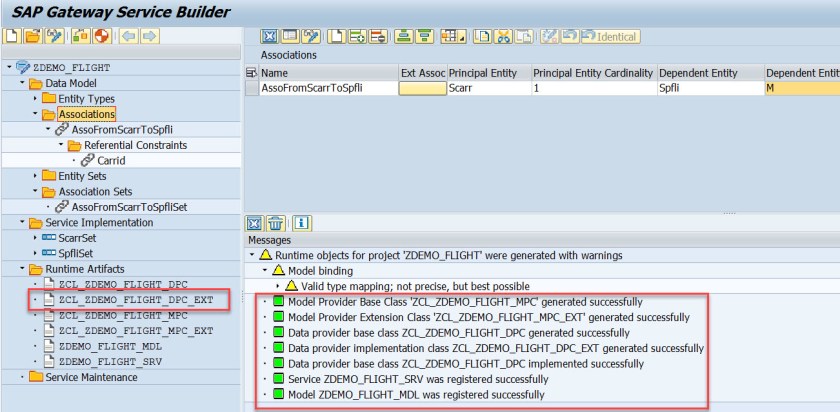This screenshot has height=412, width=840.
Task: Click the greyed-out wand icon left of undo
Action: (x=550, y=36)
